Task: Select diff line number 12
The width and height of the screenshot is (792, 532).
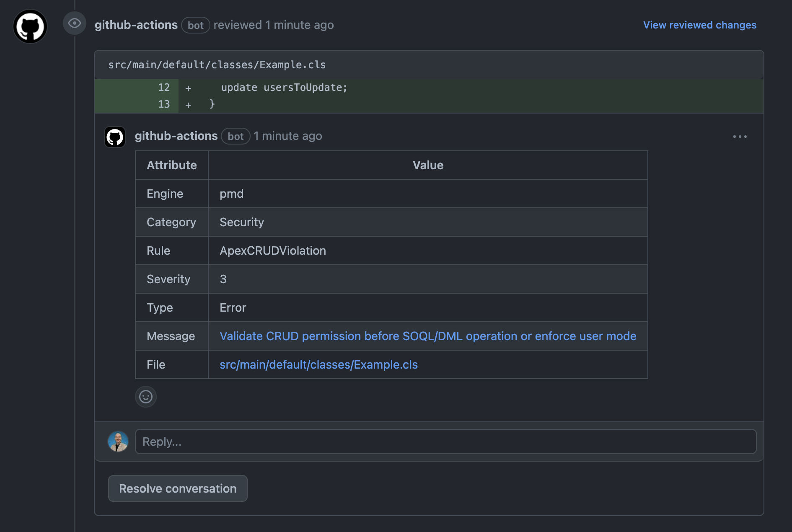Action: (x=164, y=88)
